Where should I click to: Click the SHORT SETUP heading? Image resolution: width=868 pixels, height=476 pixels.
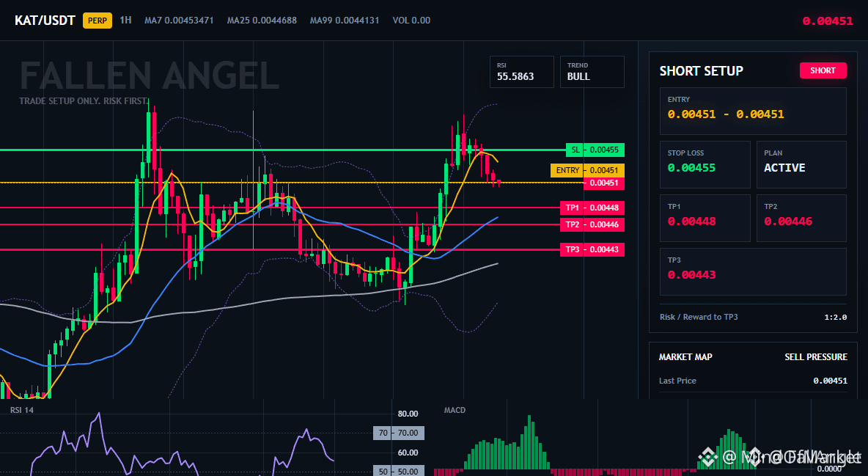click(702, 71)
